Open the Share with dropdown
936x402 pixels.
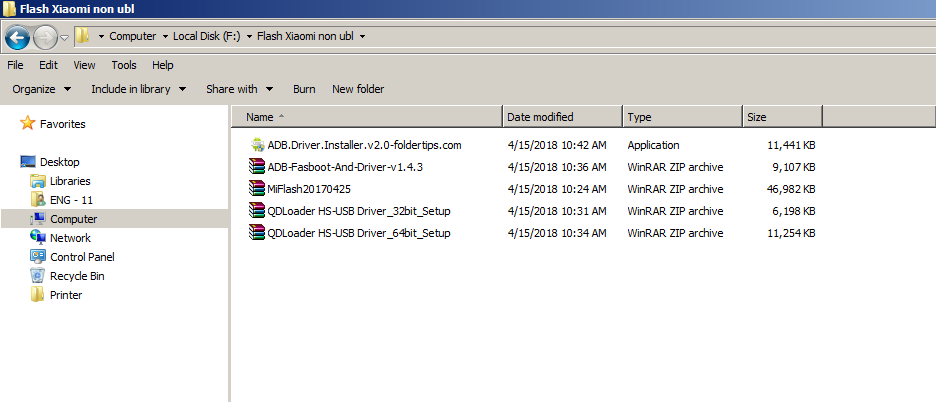(x=239, y=89)
